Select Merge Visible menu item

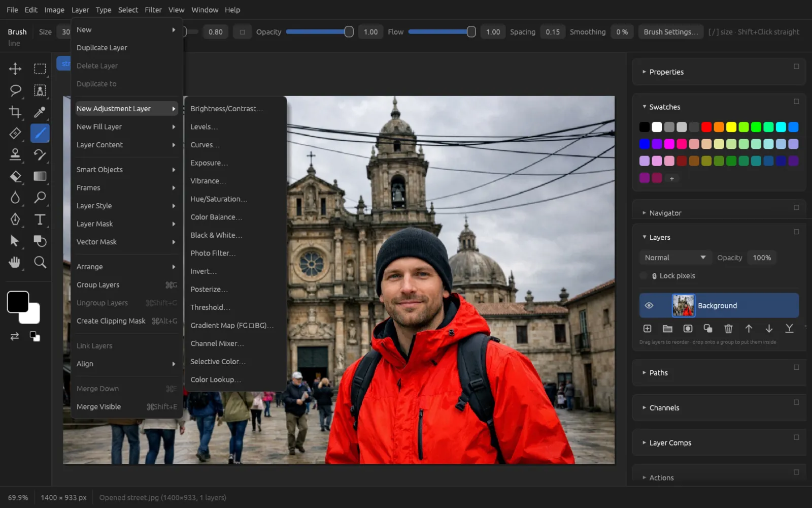click(126, 406)
